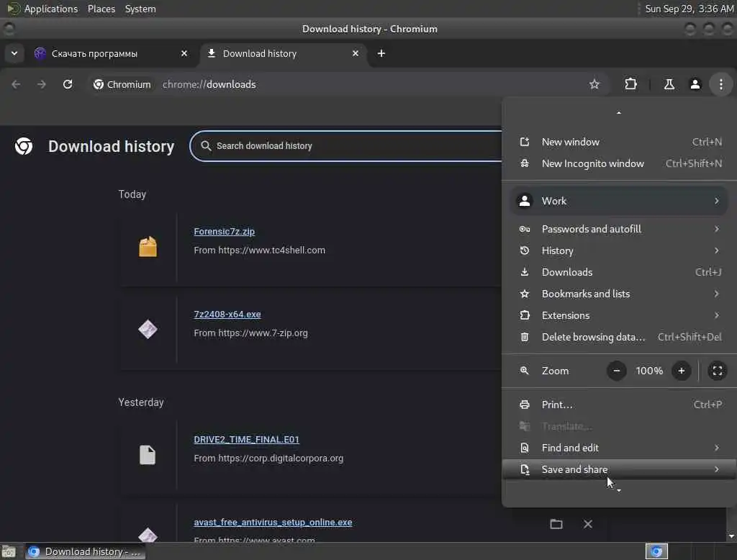Open the DRIVE2_TIME_FINAL.E01 download link
737x560 pixels.
246,439
